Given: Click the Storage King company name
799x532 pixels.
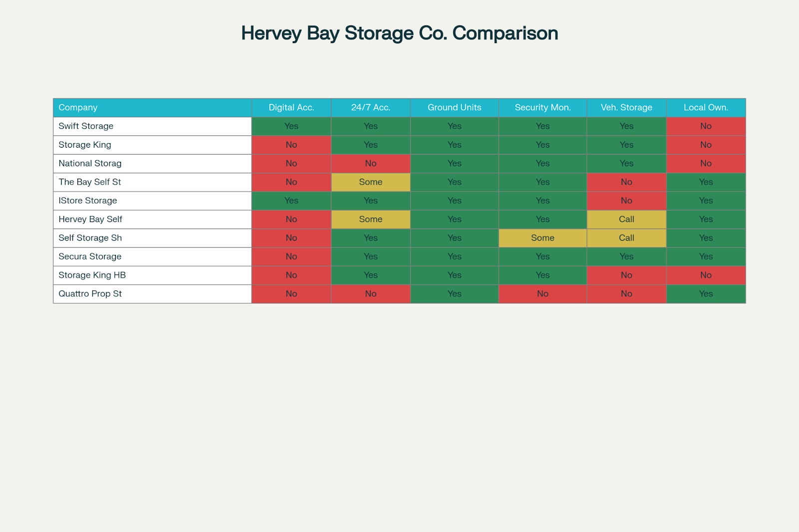Looking at the screenshot, I should click(84, 145).
